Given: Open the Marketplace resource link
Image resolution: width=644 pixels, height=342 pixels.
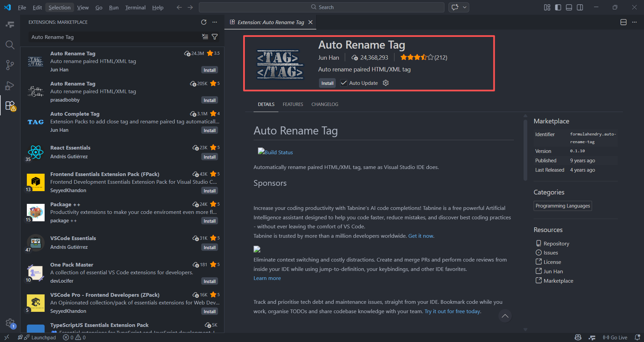Looking at the screenshot, I should click(558, 281).
